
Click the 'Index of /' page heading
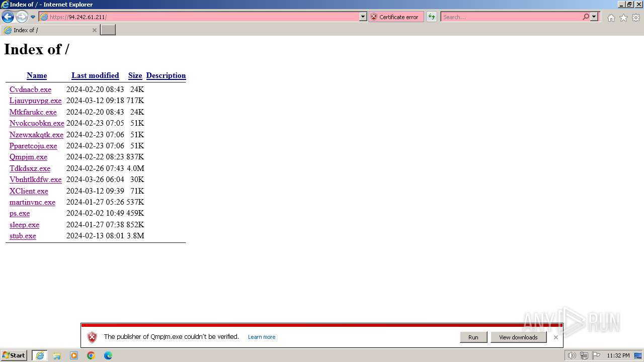tap(37, 49)
